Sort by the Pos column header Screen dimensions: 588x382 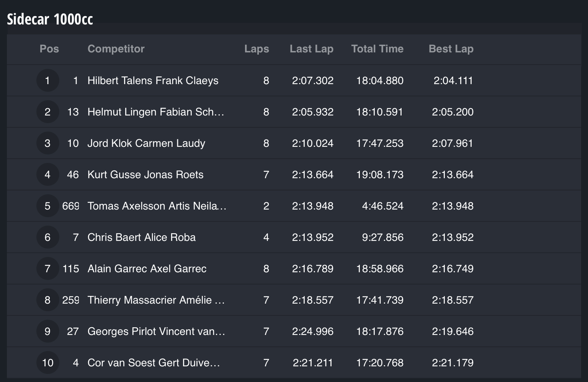tap(49, 49)
